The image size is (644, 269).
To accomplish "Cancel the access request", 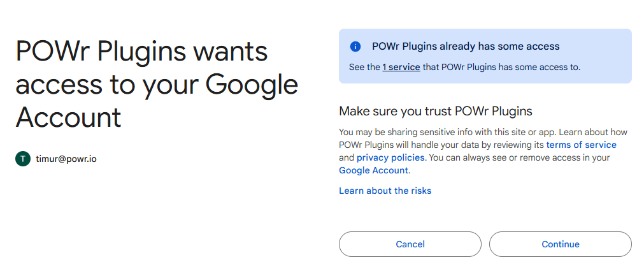I will [x=410, y=244].
